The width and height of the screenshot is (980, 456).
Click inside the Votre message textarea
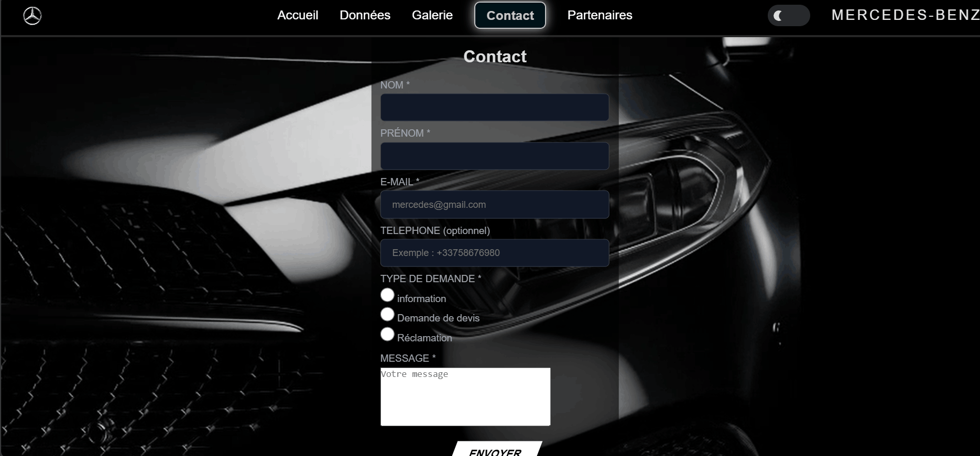(x=465, y=397)
